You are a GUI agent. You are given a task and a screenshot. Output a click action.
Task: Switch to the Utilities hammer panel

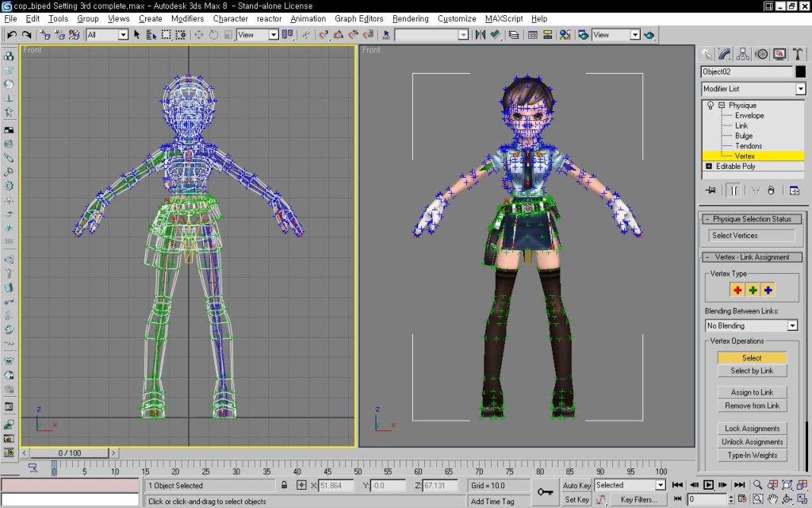(x=798, y=54)
